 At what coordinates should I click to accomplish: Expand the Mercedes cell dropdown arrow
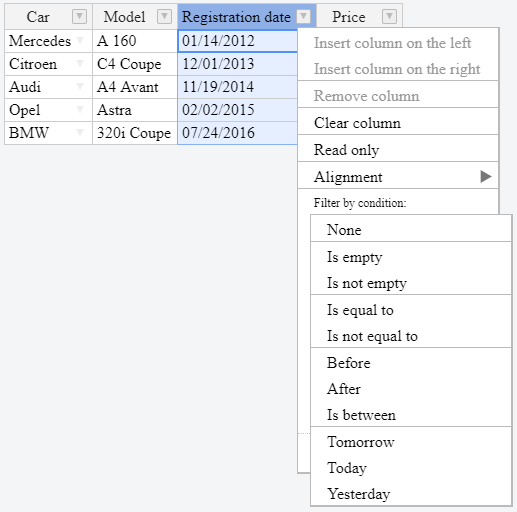click(80, 41)
